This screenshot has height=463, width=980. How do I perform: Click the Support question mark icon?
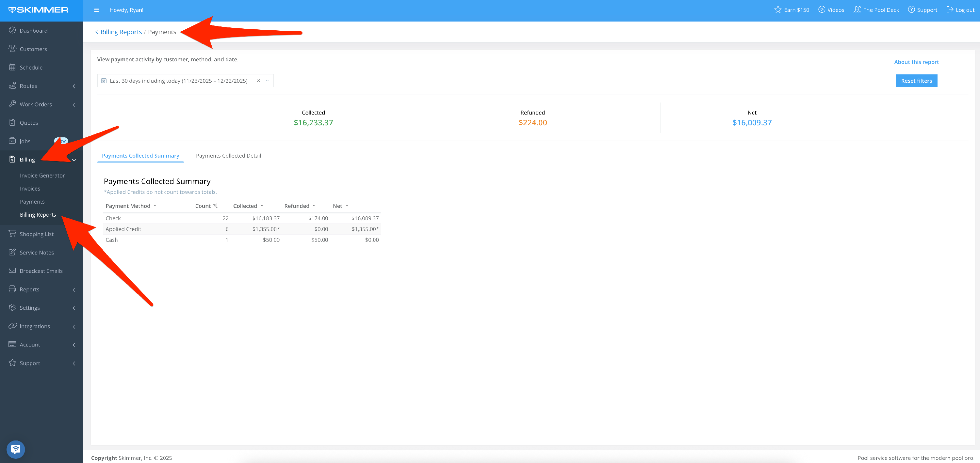tap(911, 10)
